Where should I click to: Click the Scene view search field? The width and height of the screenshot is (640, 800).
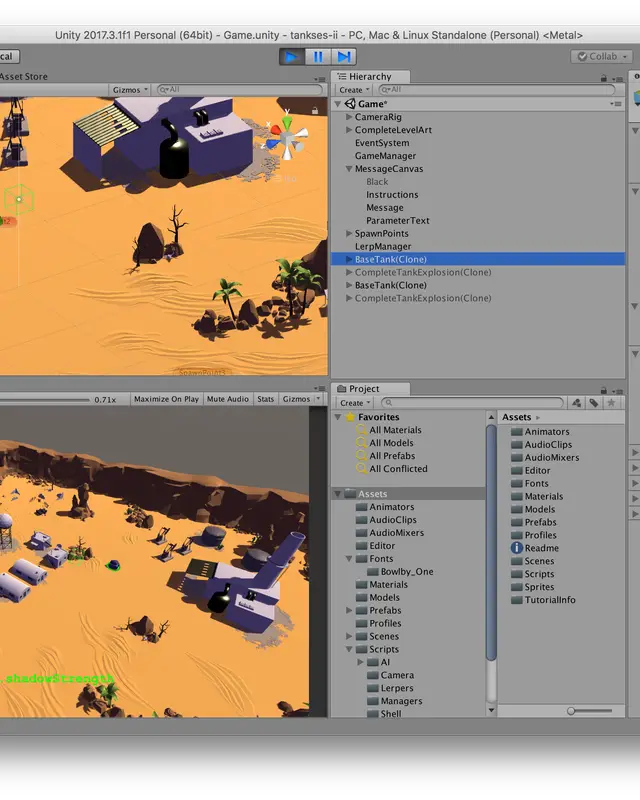tap(239, 90)
